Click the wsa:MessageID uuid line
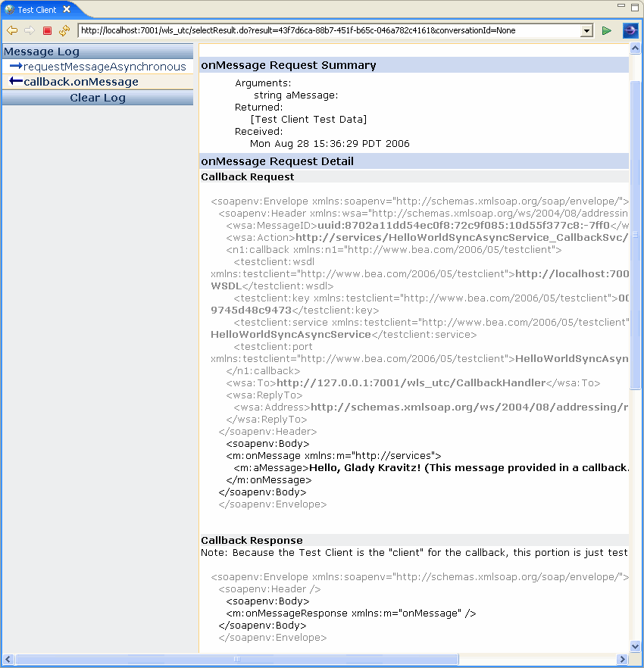 tap(427, 226)
